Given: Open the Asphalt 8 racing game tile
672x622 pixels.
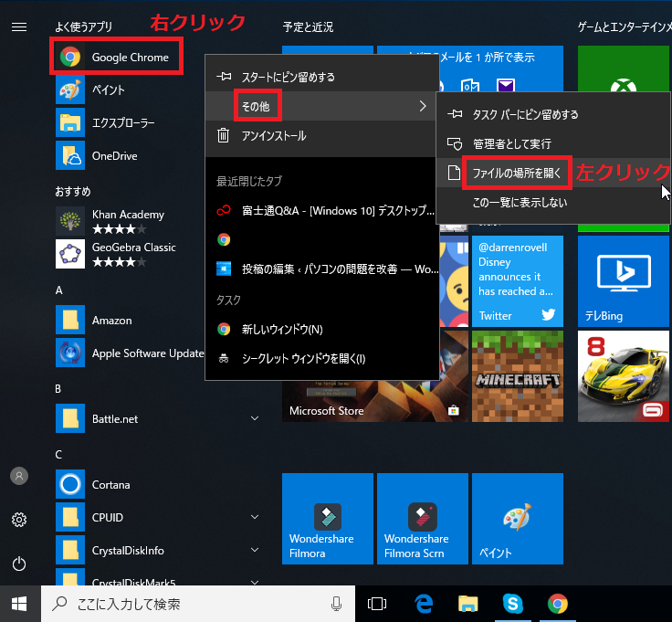Looking at the screenshot, I should 623,376.
